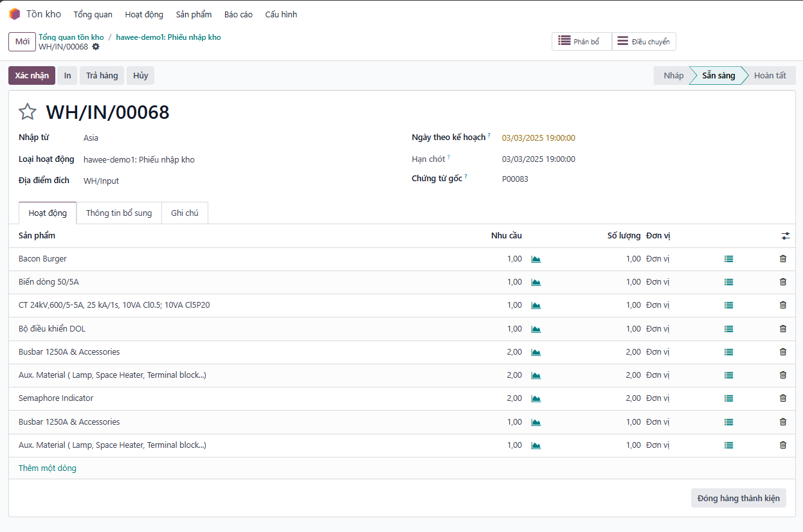Open forecast chart icon for Biến dòng 50/5A
This screenshot has width=803, height=532.
click(536, 282)
